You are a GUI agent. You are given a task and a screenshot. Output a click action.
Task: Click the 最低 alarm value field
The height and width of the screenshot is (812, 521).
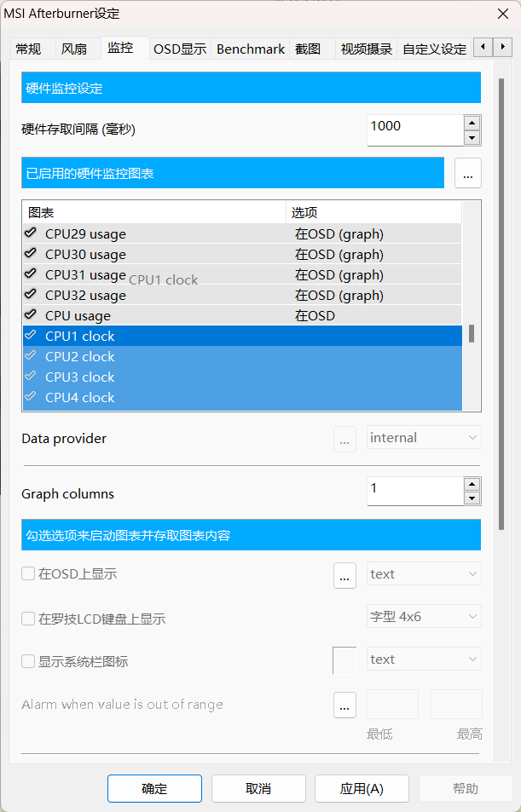[x=392, y=705]
